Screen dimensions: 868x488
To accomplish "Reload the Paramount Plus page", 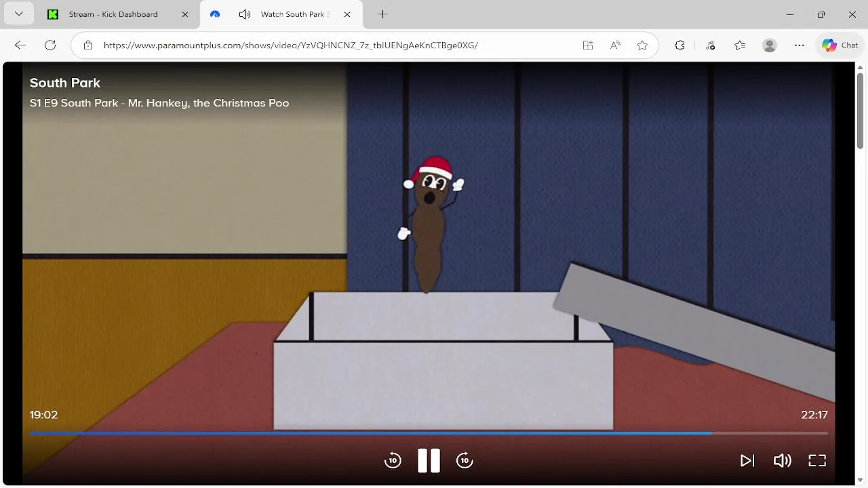I will [x=50, y=45].
